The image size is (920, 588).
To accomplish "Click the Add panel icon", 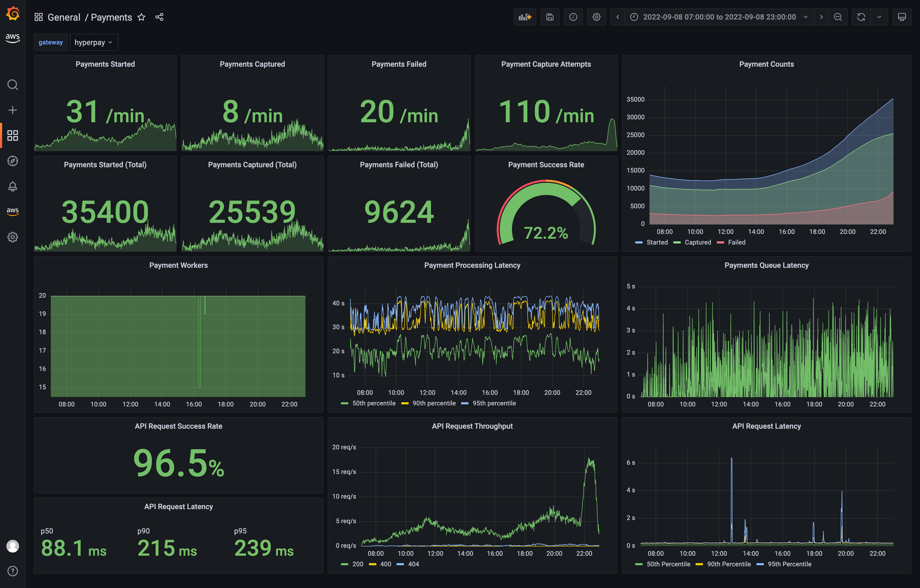I will click(525, 17).
